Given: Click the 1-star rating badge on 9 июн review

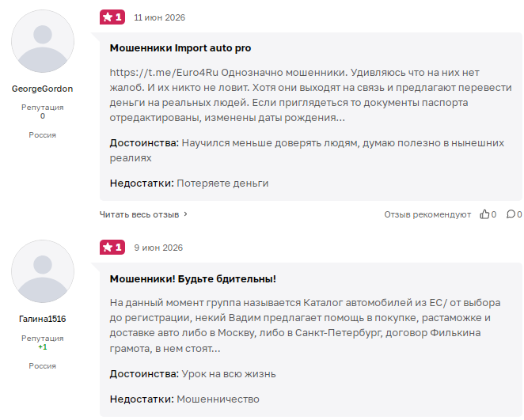Looking at the screenshot, I should [x=112, y=248].
